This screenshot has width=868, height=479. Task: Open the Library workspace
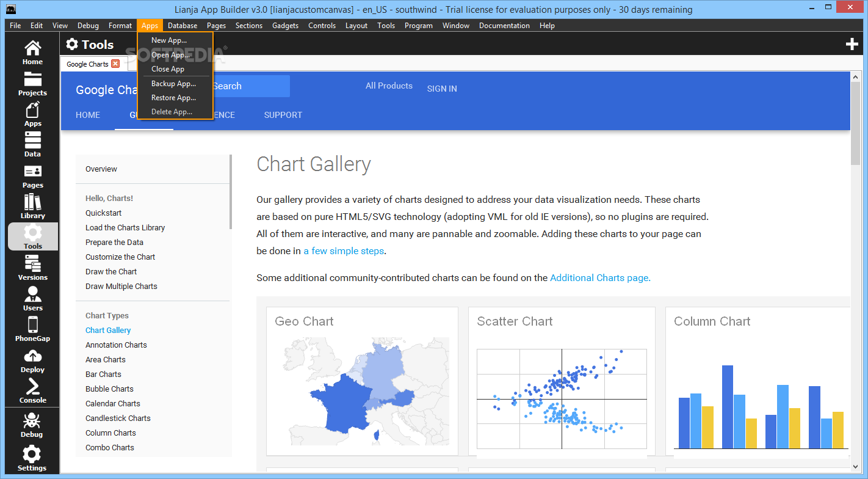pyautogui.click(x=32, y=207)
